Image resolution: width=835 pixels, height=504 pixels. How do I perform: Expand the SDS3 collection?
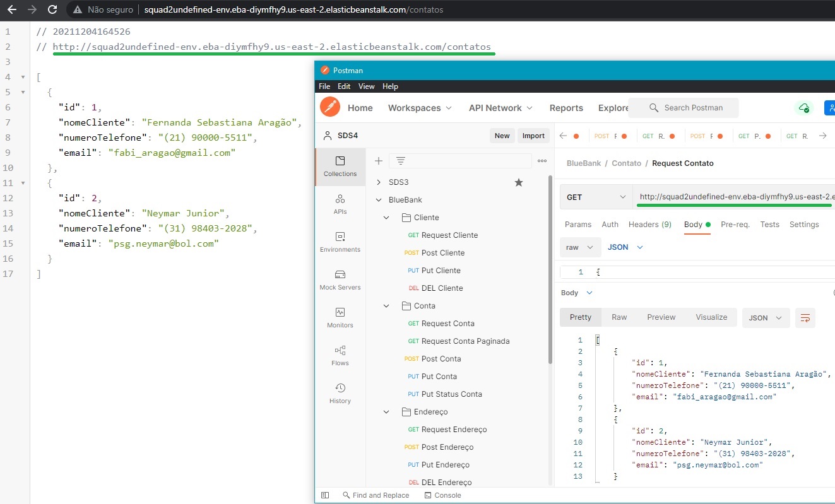pos(379,182)
